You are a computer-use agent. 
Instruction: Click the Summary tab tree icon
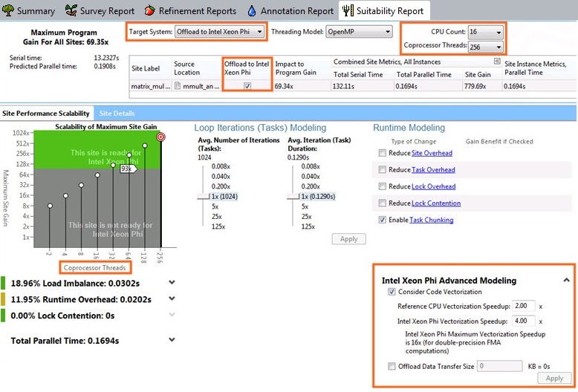pos(7,10)
